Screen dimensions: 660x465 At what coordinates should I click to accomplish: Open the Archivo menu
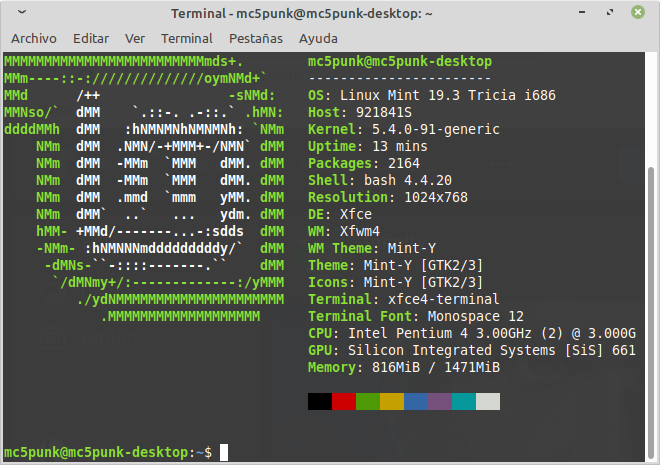(34, 39)
